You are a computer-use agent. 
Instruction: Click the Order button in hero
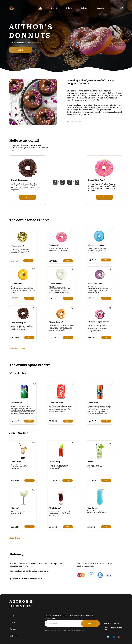pyautogui.click(x=20, y=50)
